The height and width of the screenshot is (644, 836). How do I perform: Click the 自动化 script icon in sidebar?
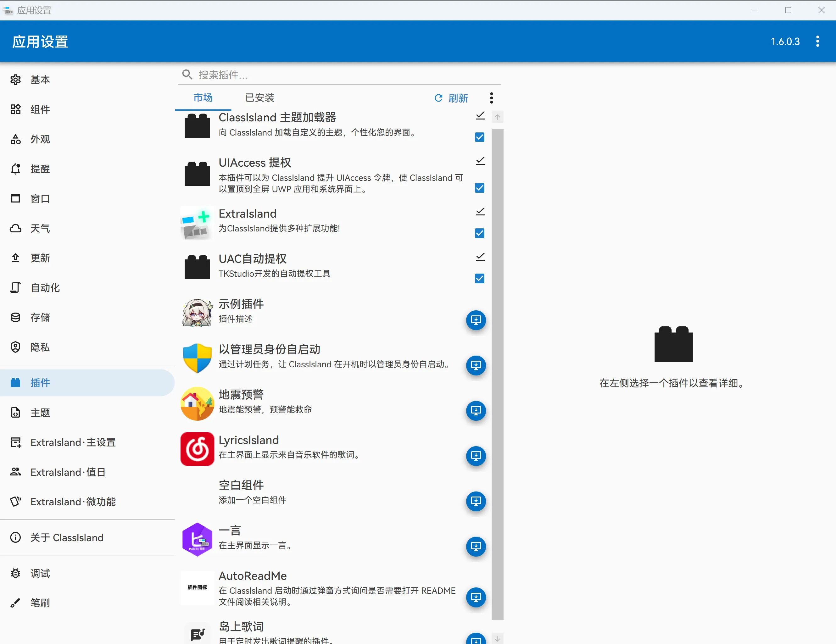15,288
